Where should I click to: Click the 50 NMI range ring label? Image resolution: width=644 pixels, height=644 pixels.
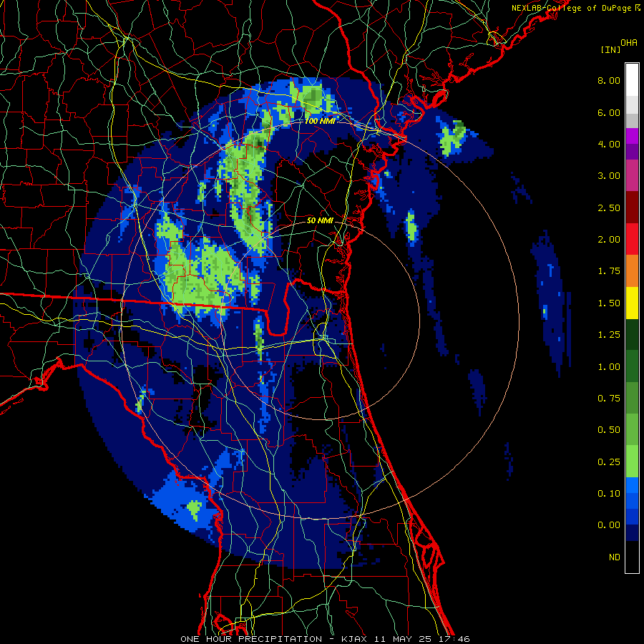click(320, 220)
